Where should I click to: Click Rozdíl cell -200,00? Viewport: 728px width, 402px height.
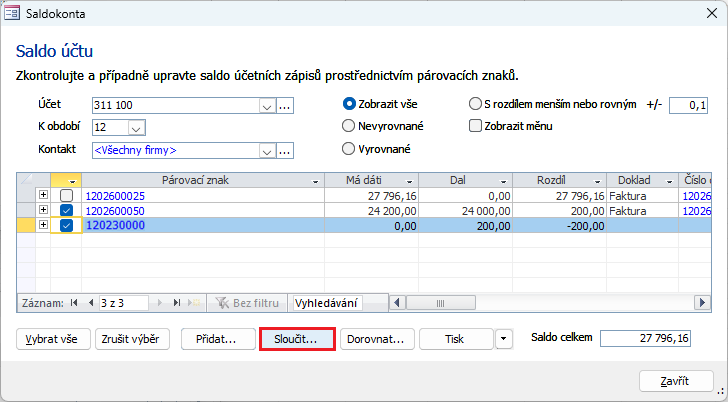point(559,226)
